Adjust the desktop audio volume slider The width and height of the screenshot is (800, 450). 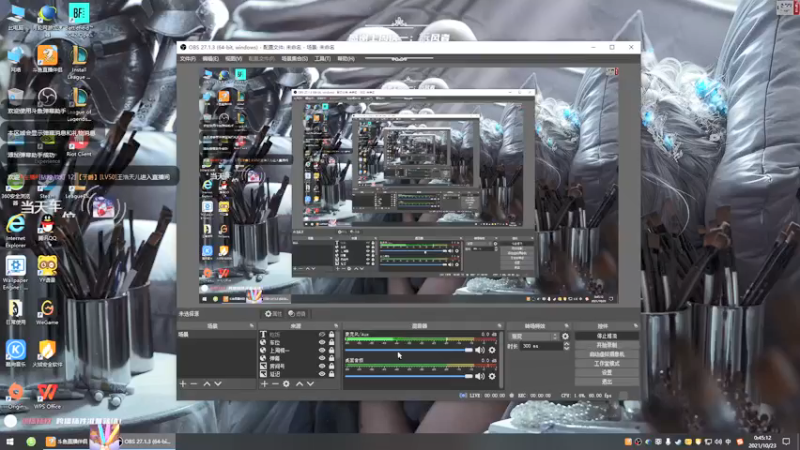(x=409, y=377)
